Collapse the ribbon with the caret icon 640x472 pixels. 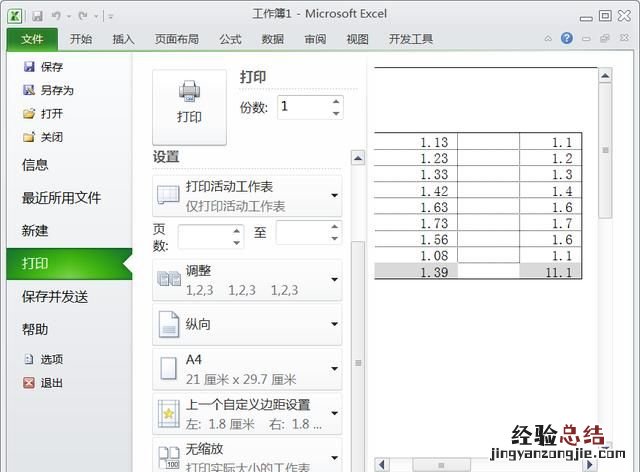(548, 38)
